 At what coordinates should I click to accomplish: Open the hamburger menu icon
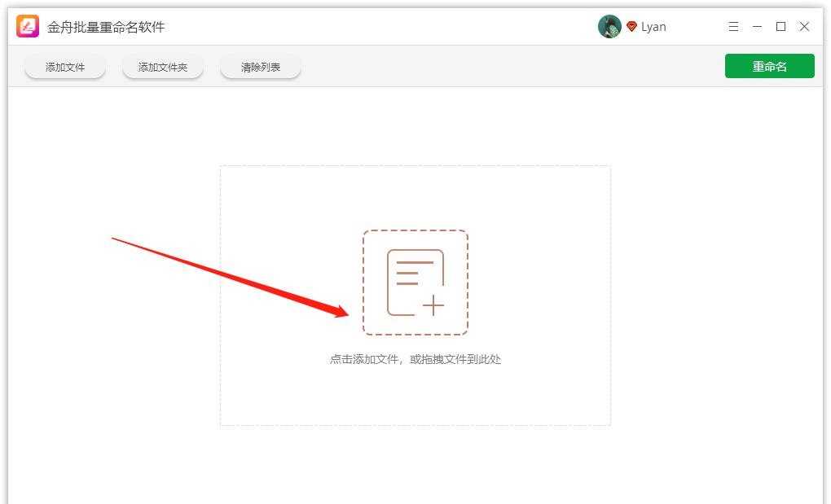(x=733, y=27)
